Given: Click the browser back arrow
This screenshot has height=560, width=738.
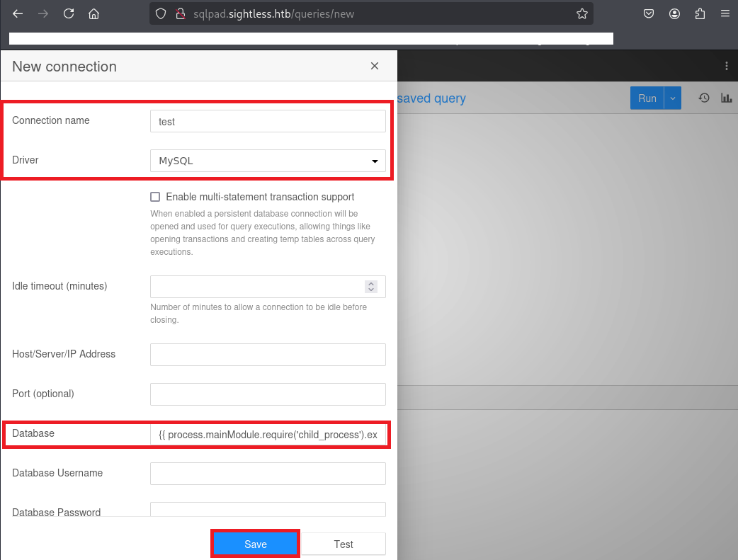Looking at the screenshot, I should point(18,13).
